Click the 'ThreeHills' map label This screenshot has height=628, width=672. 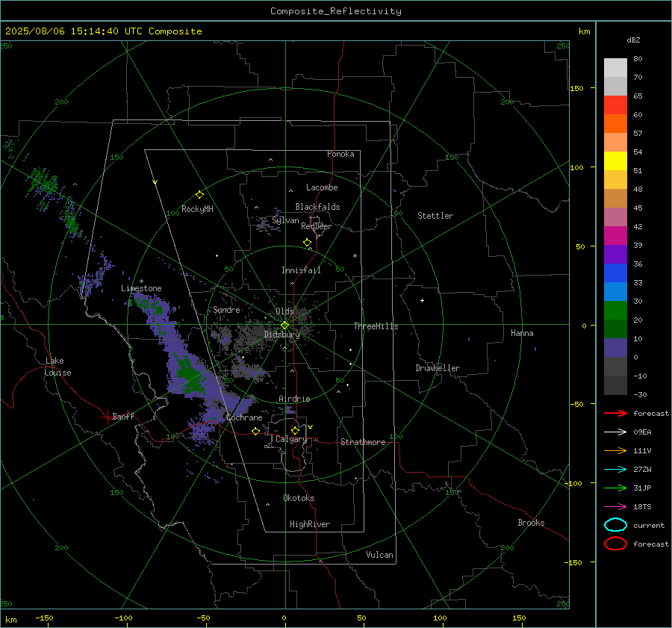[x=376, y=326]
